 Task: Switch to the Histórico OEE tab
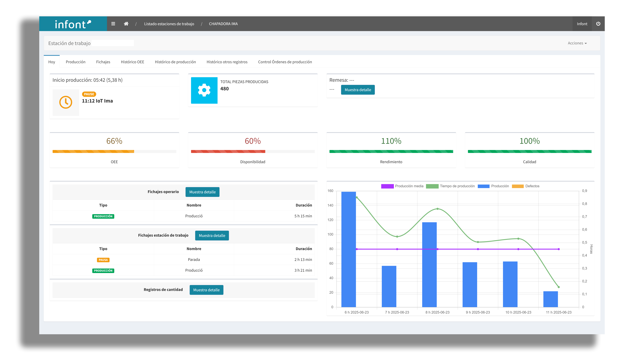point(132,62)
